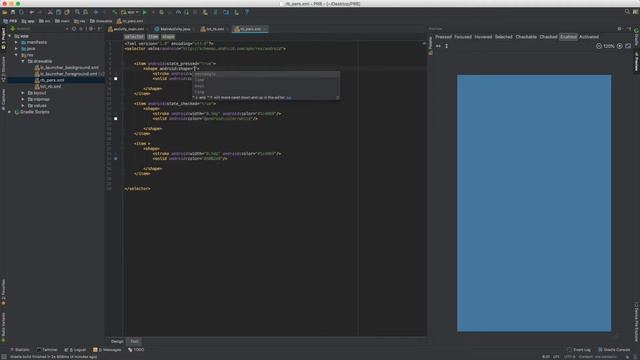This screenshot has width=640, height=360.
Task: Switch to activity_main.xml editor tab
Action: pyautogui.click(x=128, y=29)
